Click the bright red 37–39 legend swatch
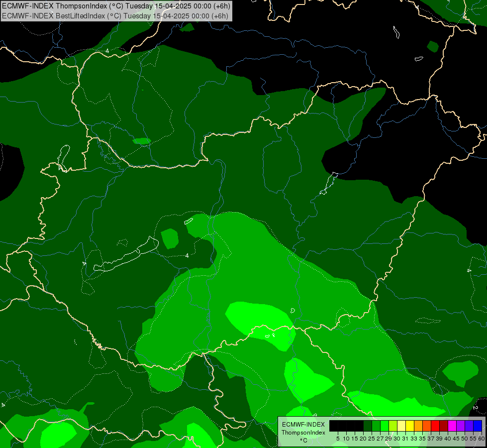 point(435,426)
